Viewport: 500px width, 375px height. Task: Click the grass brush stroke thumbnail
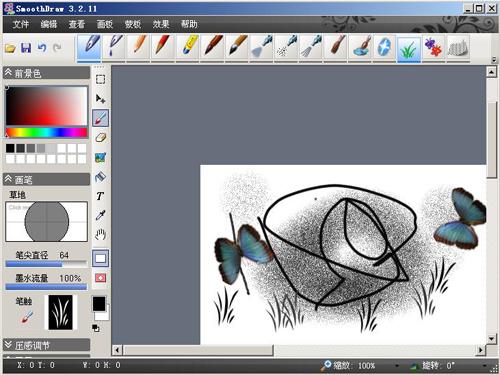pos(61,312)
